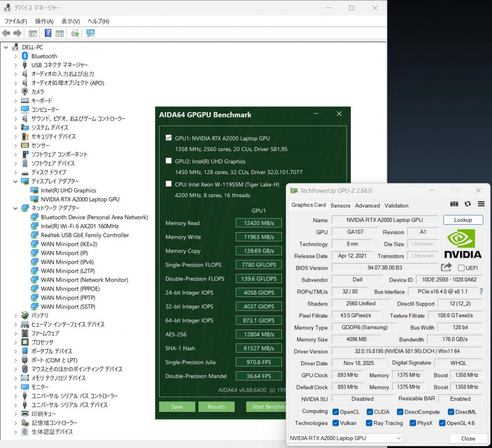492x448 pixels.
Task: Open the Advanced tab in GPU-Z
Action: [x=367, y=206]
